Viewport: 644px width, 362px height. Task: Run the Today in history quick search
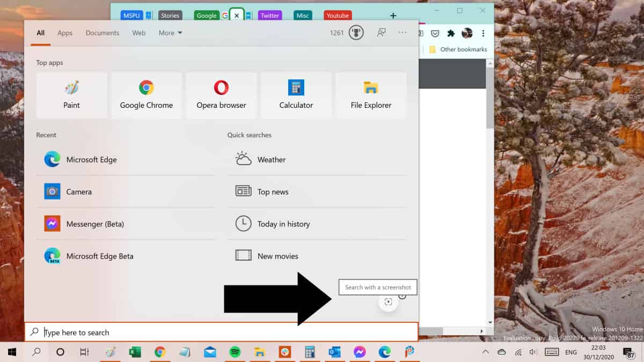(317, 224)
